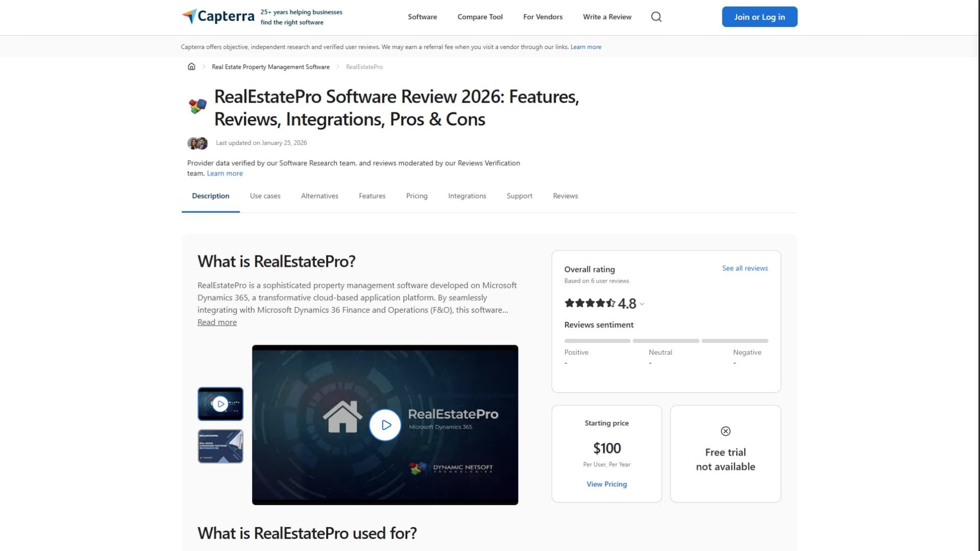The width and height of the screenshot is (980, 551).
Task: Open See all reviews
Action: coord(745,268)
